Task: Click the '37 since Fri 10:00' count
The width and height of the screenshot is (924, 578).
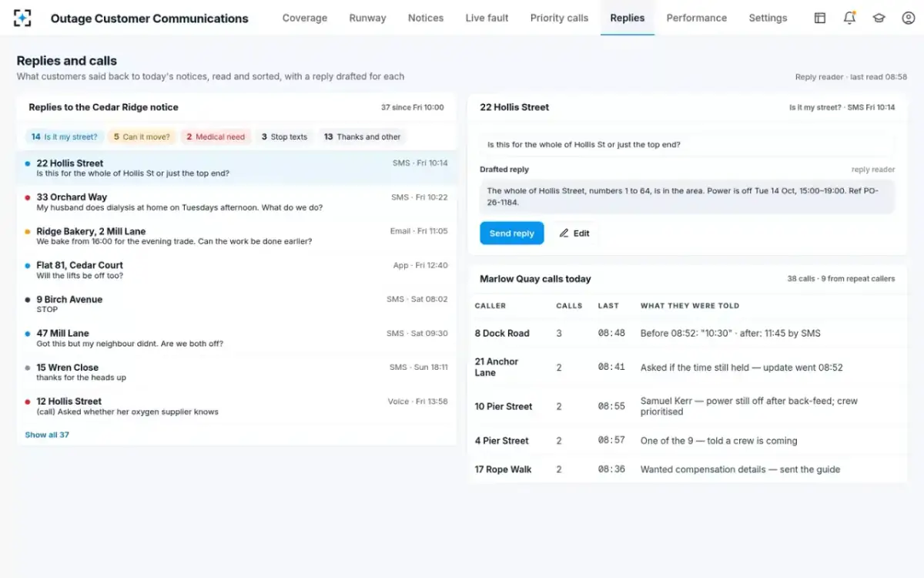Action: [x=413, y=107]
